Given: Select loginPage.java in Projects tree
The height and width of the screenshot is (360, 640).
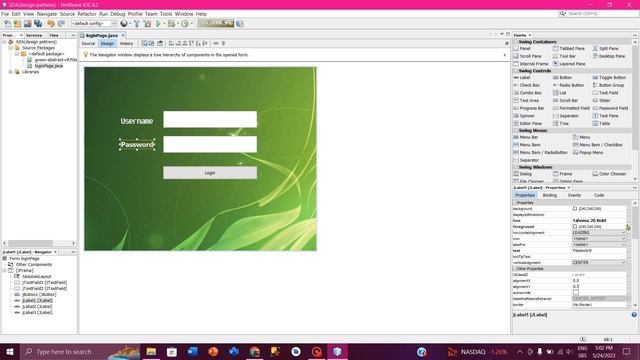Looking at the screenshot, I should (x=49, y=66).
